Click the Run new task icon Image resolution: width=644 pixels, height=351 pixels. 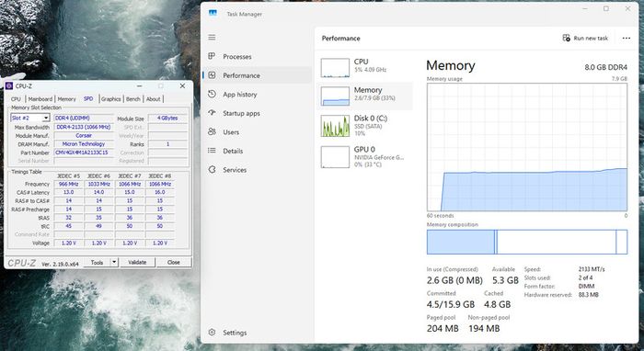tap(567, 38)
